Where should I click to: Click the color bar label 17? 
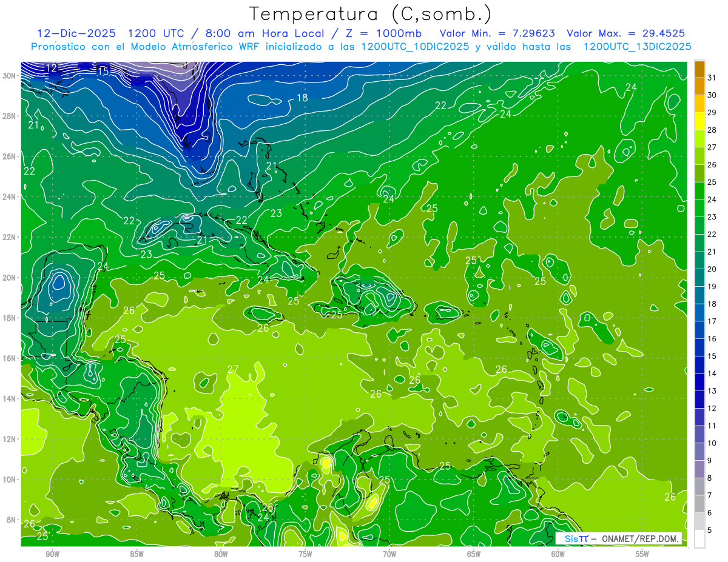[x=712, y=321]
